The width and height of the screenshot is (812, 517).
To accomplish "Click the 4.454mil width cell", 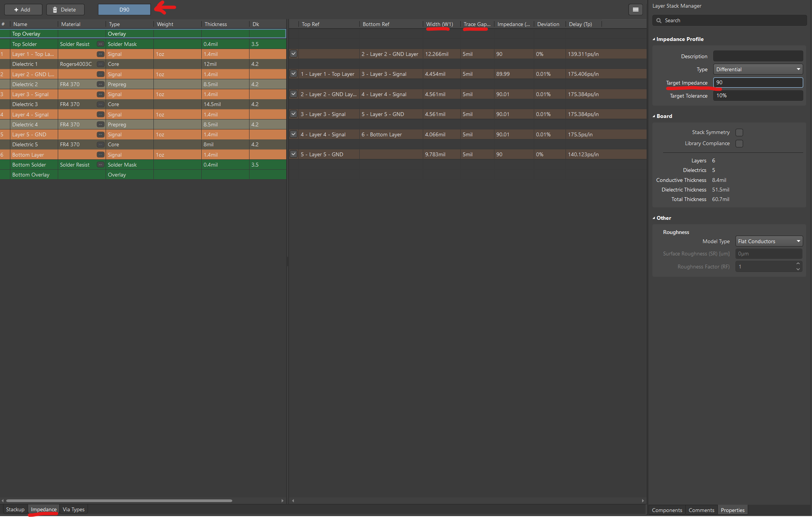I will click(441, 74).
